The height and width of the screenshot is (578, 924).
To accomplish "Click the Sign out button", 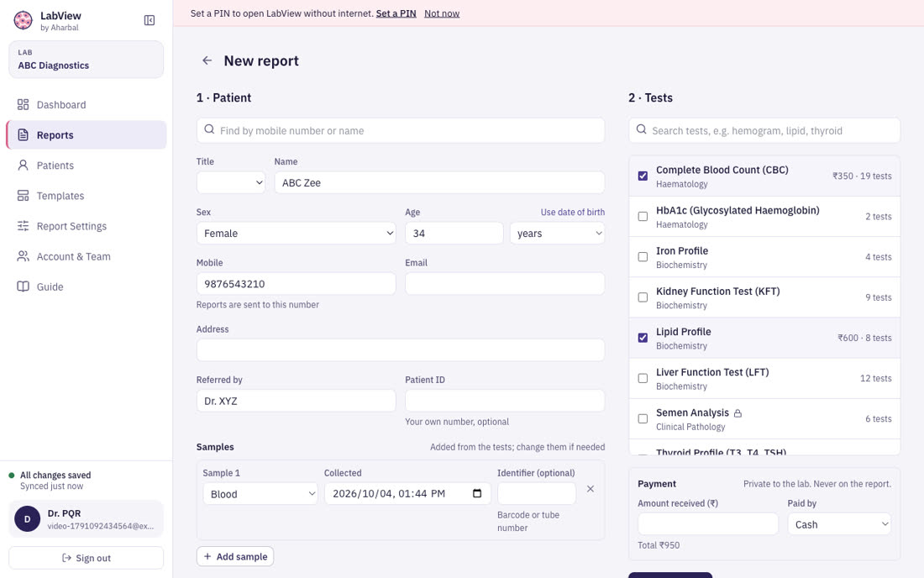I will [x=86, y=558].
